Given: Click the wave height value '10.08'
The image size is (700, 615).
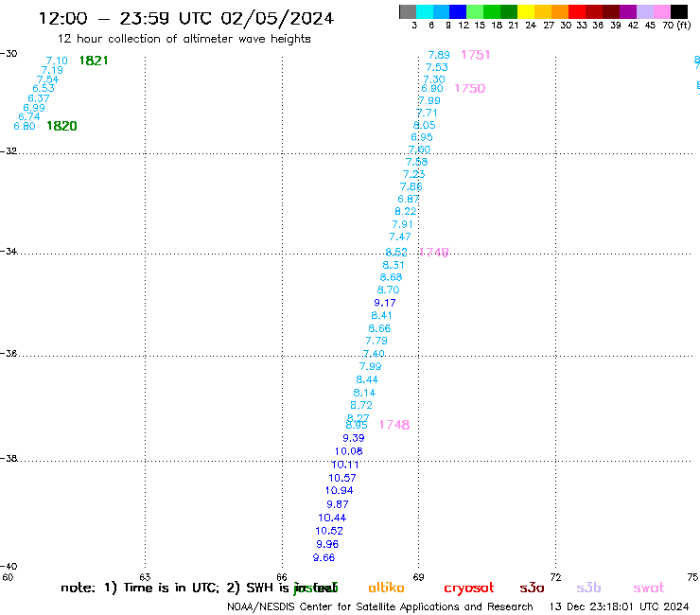Looking at the screenshot, I should pos(349,452).
